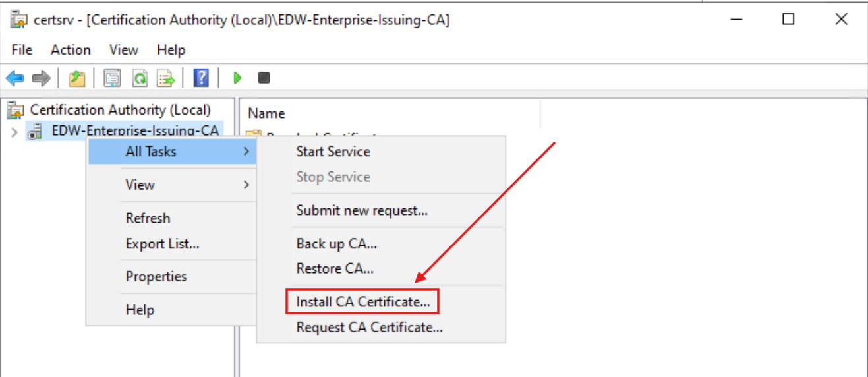Image resolution: width=868 pixels, height=377 pixels.
Task: Select Request CA Certificate...
Action: pos(380,327)
